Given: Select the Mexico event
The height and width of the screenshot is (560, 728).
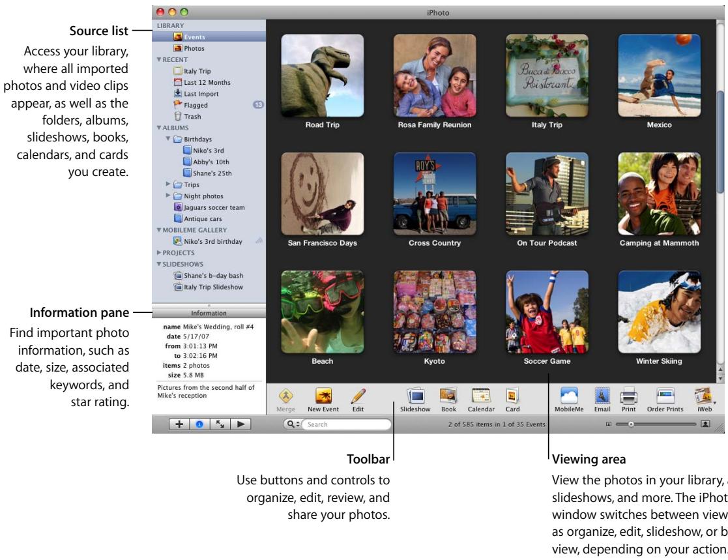Looking at the screenshot, I should click(660, 76).
